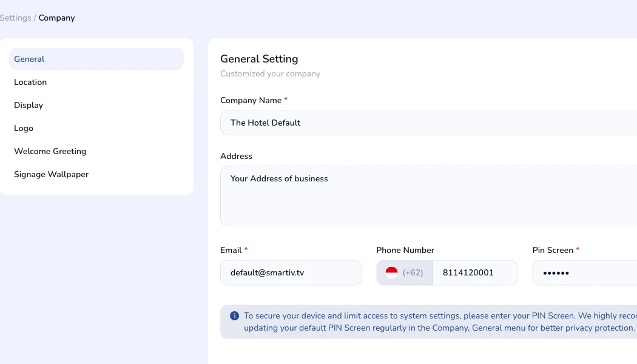Screen dimensions: 637x364
Task: Click the Address field label
Action: coord(236,156)
